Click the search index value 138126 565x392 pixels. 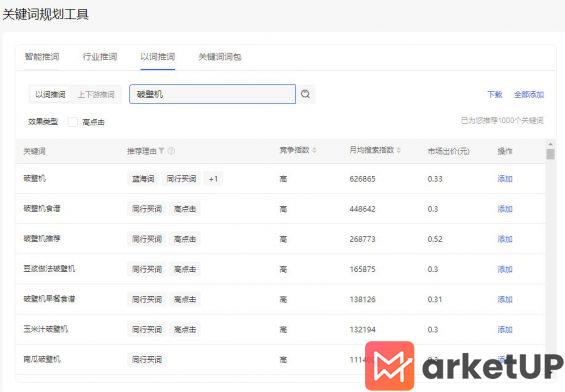click(362, 299)
